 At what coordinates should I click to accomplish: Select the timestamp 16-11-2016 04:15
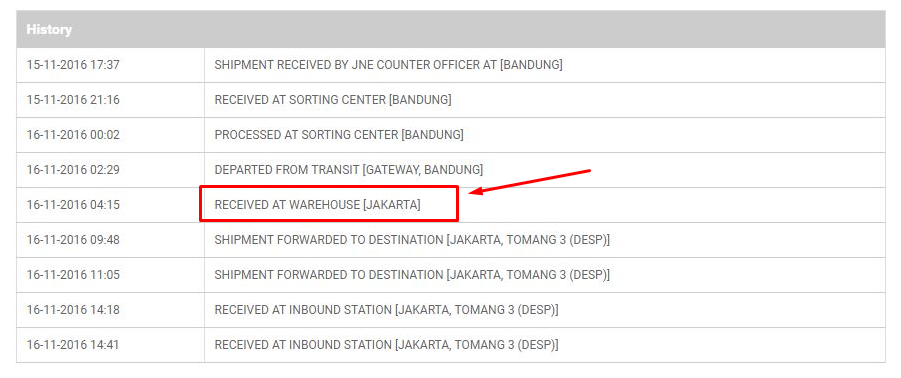(x=73, y=205)
